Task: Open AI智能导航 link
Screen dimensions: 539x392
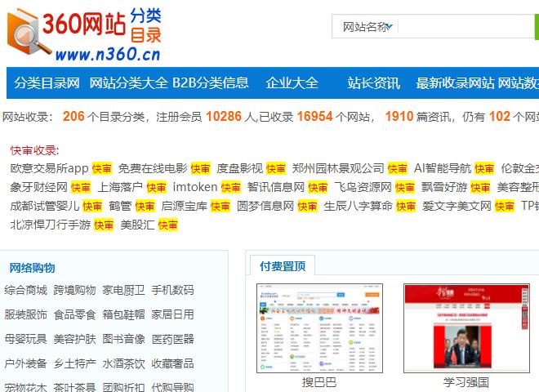Action: click(x=443, y=168)
